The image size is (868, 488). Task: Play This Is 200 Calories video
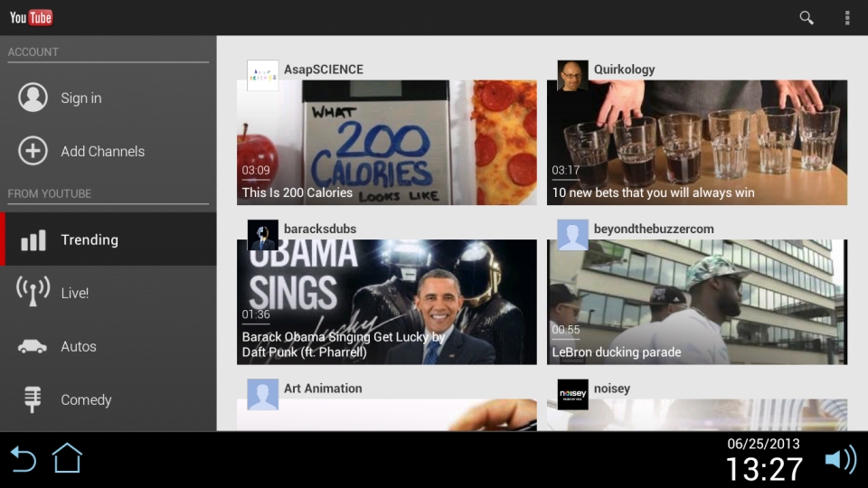(x=386, y=142)
